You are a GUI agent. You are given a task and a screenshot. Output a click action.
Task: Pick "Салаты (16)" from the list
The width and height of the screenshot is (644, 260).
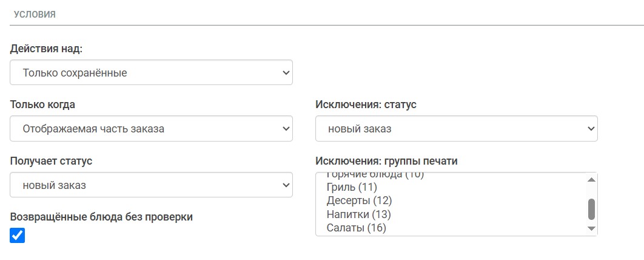coord(356,228)
